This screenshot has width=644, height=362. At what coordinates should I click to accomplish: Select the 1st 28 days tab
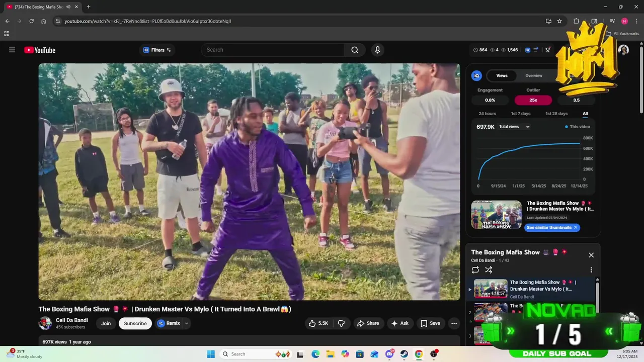point(556,114)
